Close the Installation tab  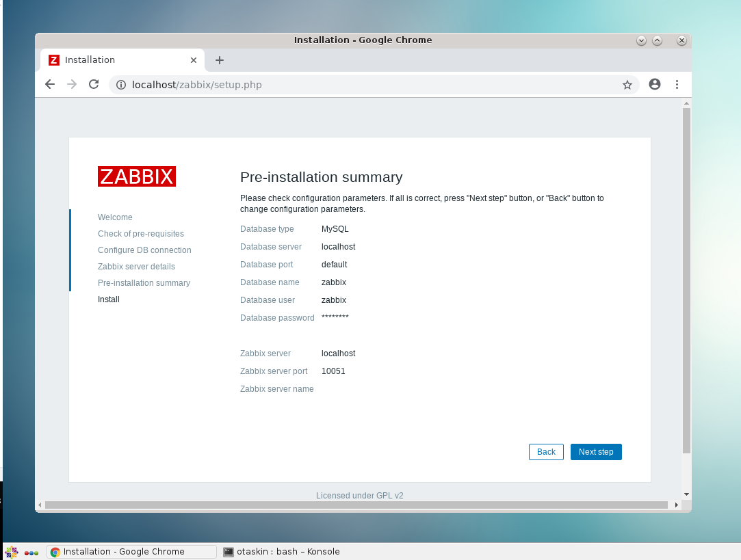pyautogui.click(x=193, y=60)
